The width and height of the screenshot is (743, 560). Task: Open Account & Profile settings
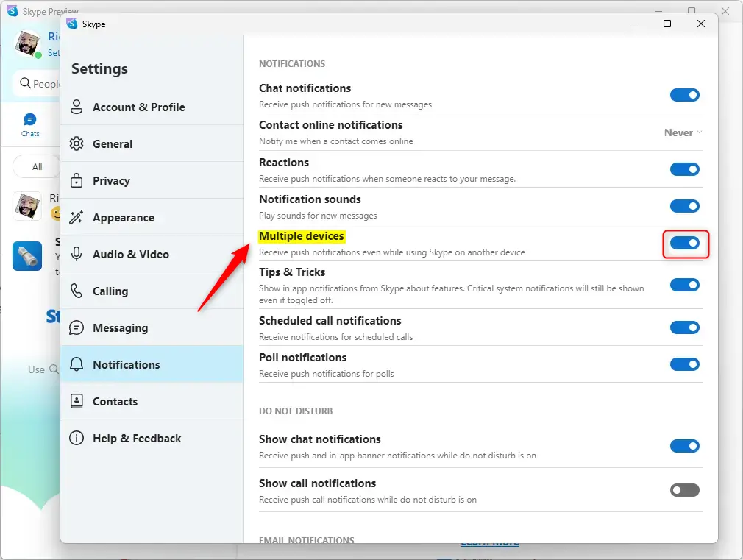[x=152, y=107]
